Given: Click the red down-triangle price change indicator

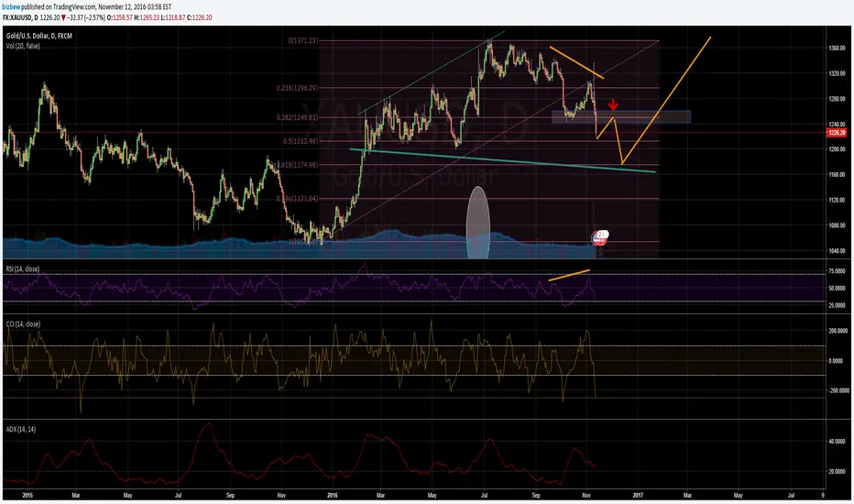Looking at the screenshot, I should coord(64,17).
